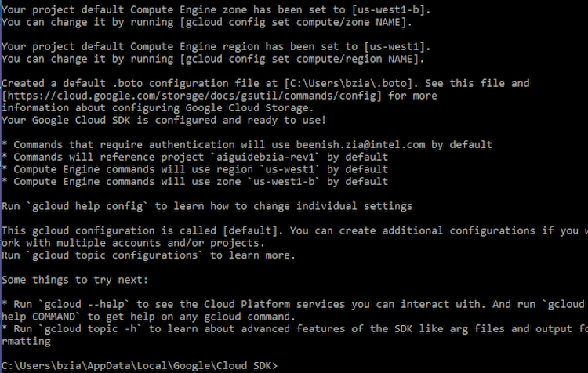The image size is (588, 373).
Task: Click the 'configured and ready to use!' message
Action: pyautogui.click(x=245, y=120)
